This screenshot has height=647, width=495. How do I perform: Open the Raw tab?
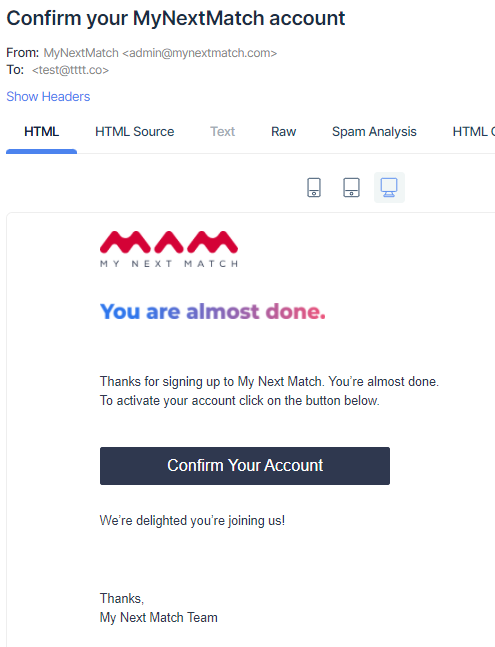click(x=283, y=132)
